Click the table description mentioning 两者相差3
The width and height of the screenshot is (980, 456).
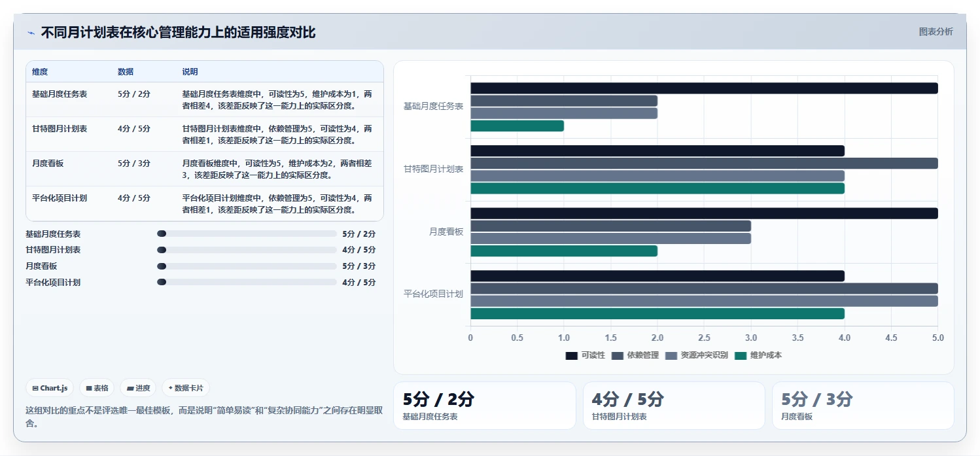[277, 169]
